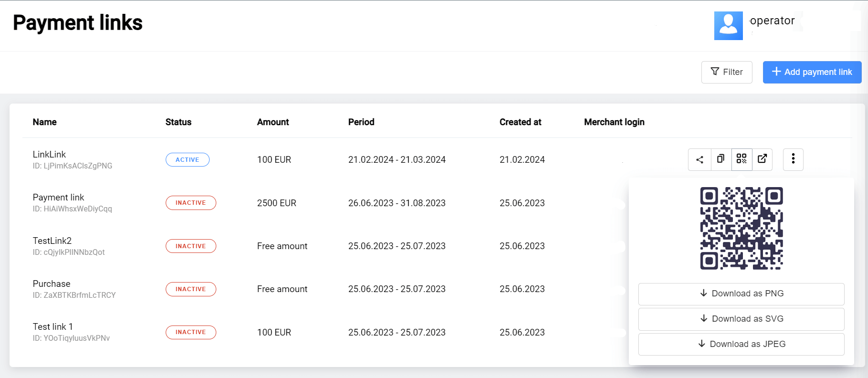Download QR code as PNG
The image size is (868, 378).
[x=741, y=294]
